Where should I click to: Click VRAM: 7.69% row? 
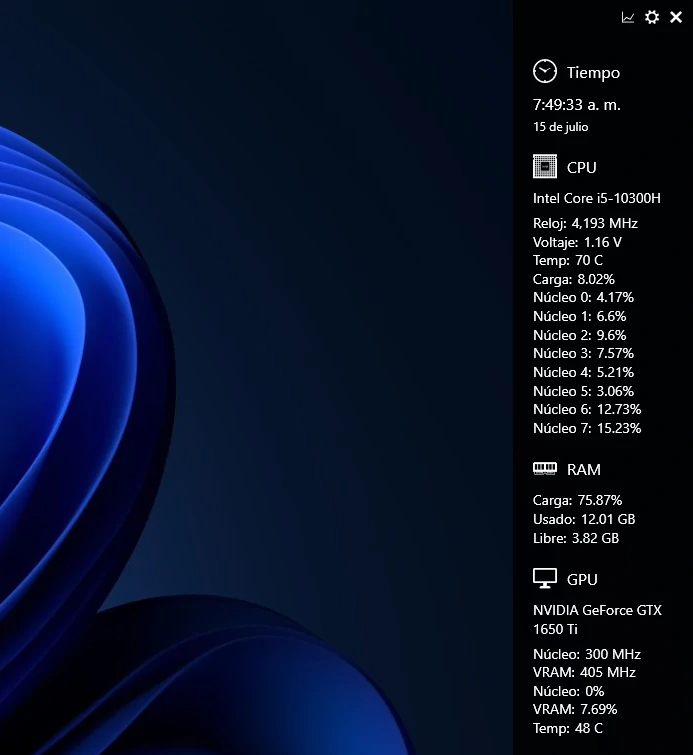pos(575,709)
